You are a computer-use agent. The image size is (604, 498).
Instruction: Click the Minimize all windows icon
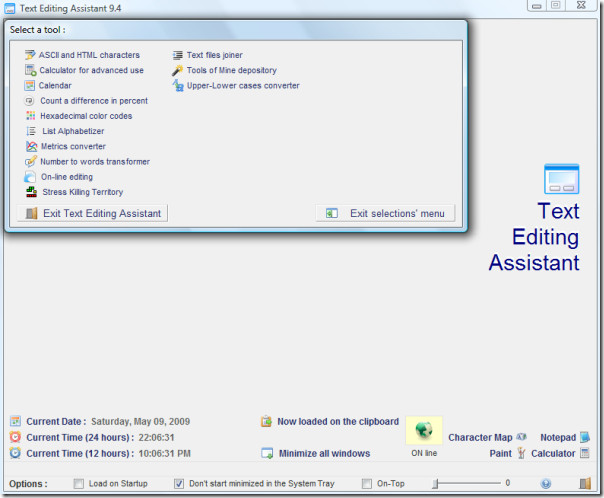tap(267, 453)
